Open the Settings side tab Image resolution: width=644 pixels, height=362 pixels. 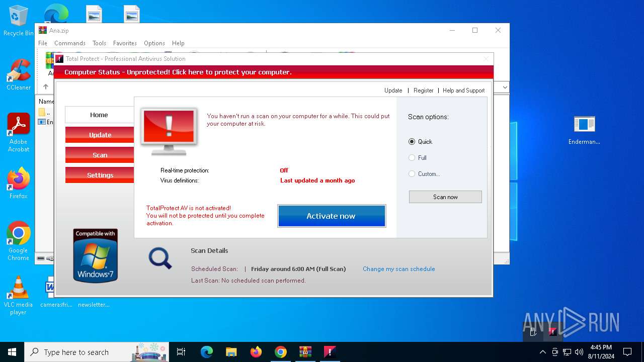click(100, 175)
